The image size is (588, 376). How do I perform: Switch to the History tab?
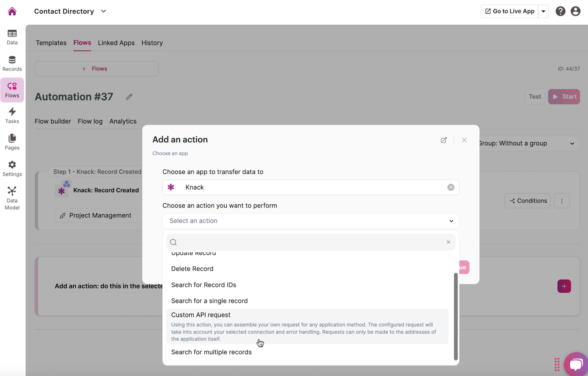(x=152, y=43)
